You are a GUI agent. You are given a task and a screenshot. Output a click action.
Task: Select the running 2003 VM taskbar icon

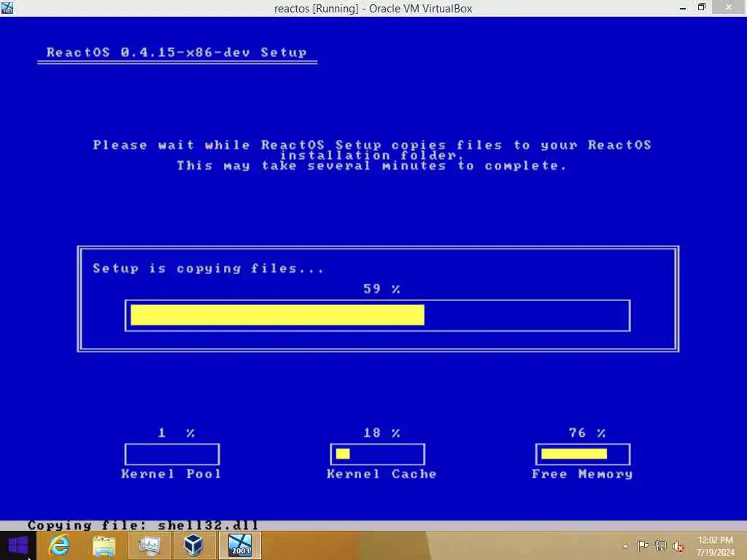[239, 545]
